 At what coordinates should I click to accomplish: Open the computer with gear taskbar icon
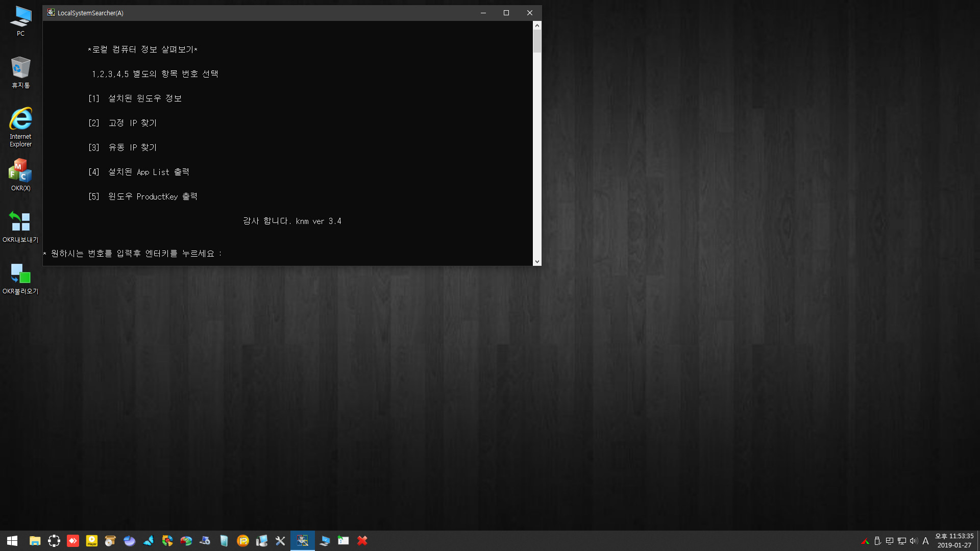205,541
